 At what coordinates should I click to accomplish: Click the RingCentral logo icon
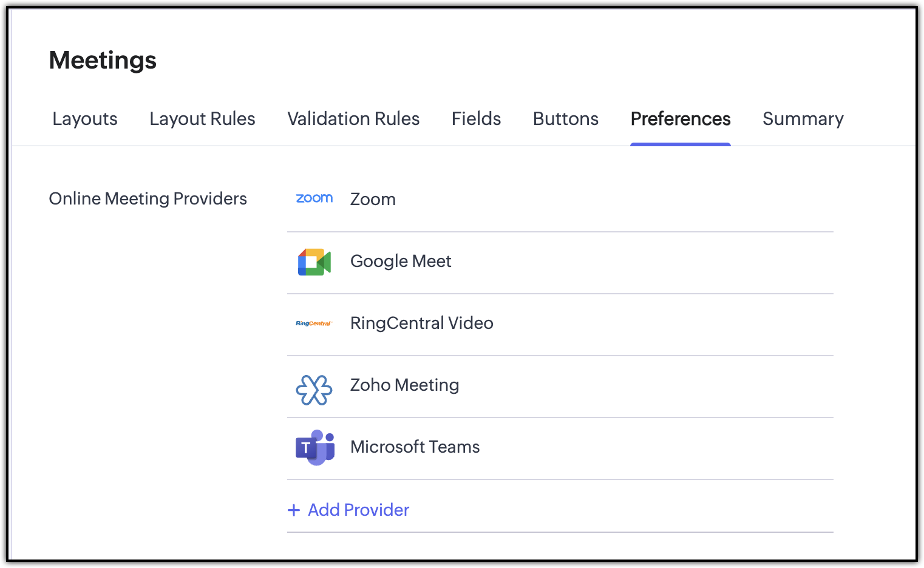pyautogui.click(x=314, y=323)
